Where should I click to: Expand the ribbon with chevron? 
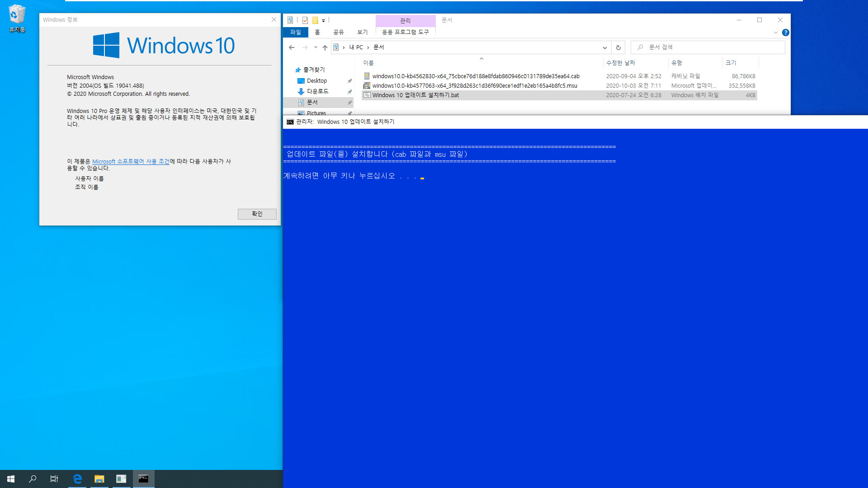[775, 33]
